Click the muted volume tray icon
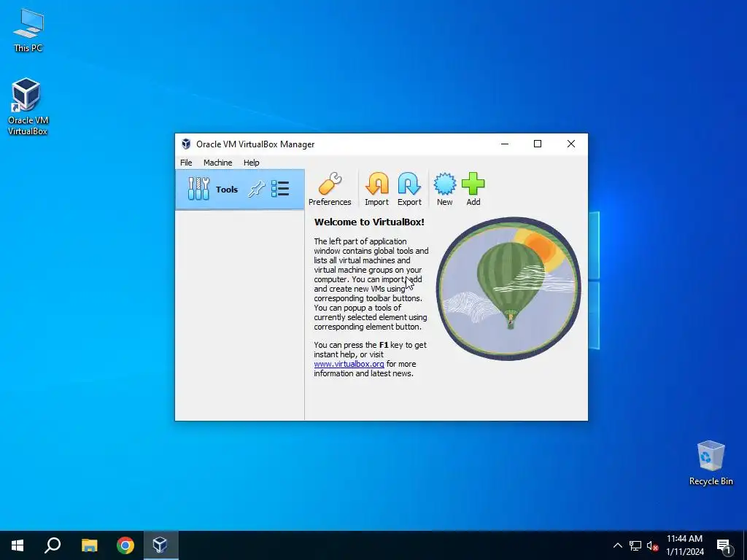 (x=652, y=545)
